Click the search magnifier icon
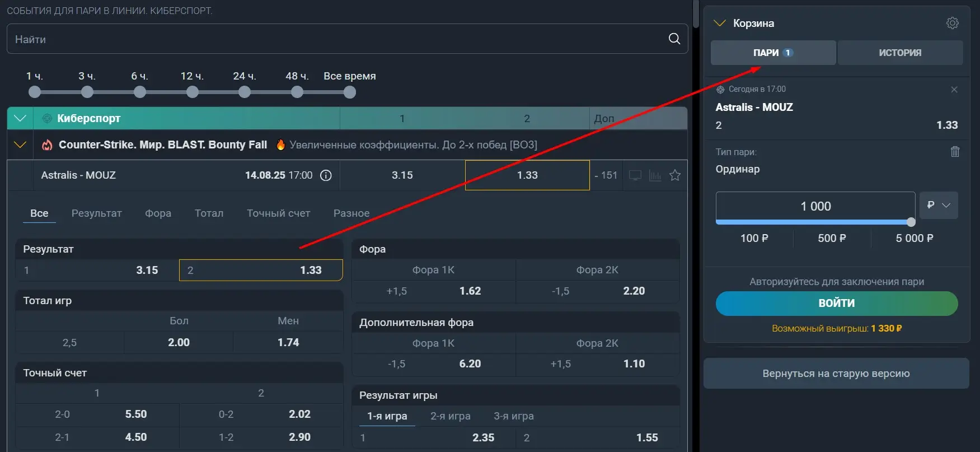Image resolution: width=980 pixels, height=452 pixels. click(674, 39)
